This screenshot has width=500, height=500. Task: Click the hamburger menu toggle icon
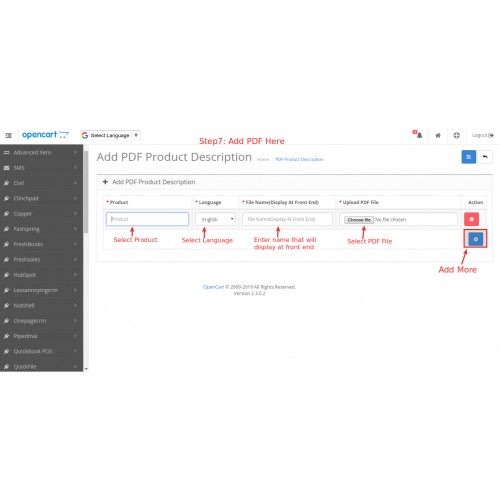pos(8,135)
